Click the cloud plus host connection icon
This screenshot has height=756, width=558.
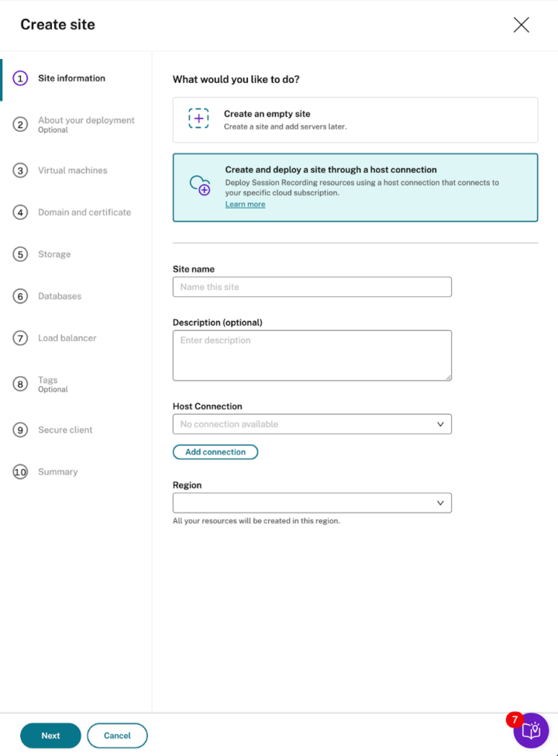(x=200, y=185)
